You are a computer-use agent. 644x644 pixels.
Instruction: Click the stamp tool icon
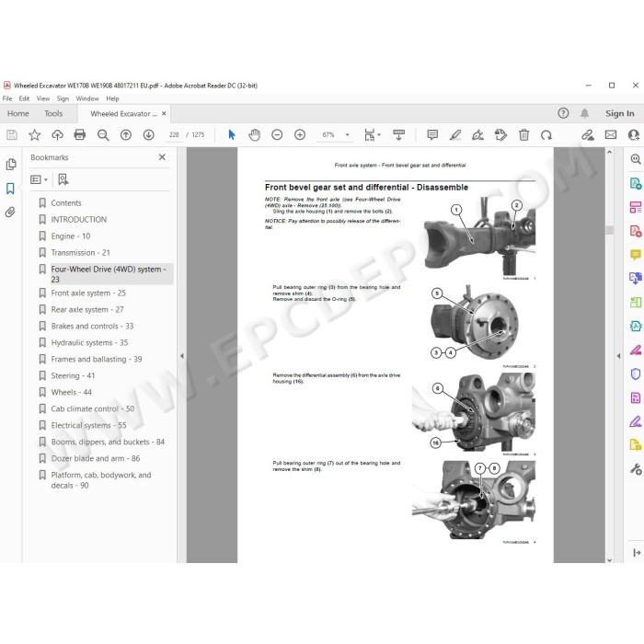[500, 134]
